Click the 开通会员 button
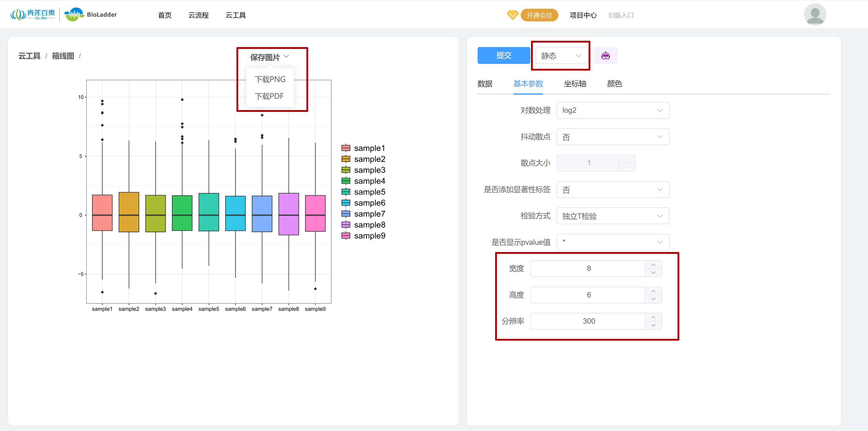Screen dimensions: 868x431 [x=539, y=15]
